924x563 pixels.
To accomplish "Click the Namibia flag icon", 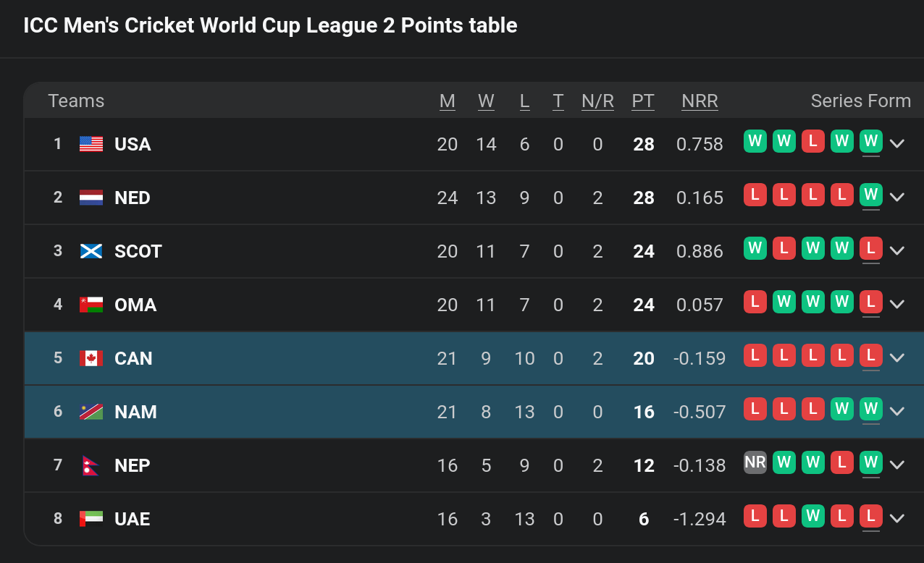I will [91, 412].
